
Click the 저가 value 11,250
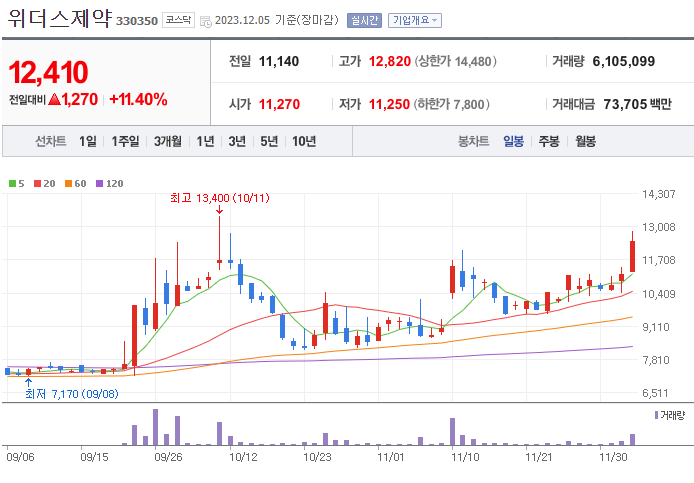click(389, 104)
